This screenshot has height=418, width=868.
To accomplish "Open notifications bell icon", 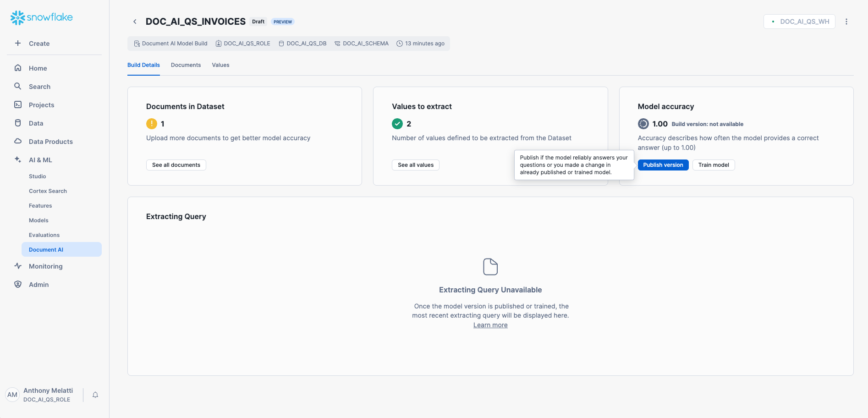I will tap(95, 395).
